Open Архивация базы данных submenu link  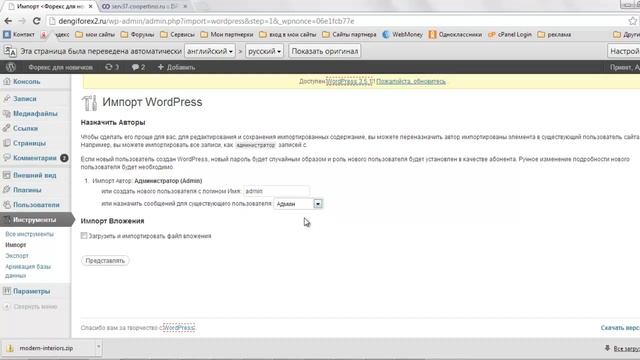tap(28, 271)
